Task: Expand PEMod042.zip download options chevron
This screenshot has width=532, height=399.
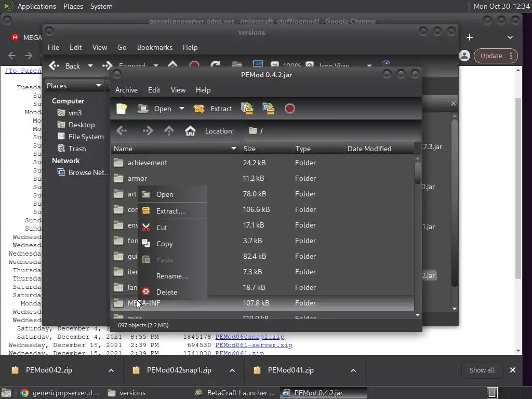Action: pyautogui.click(x=111, y=370)
